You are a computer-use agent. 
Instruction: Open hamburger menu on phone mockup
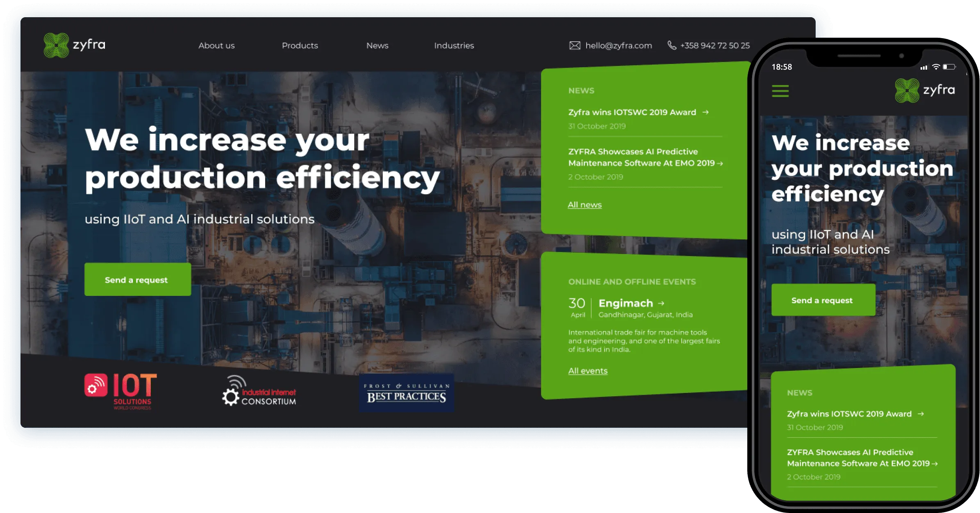coord(780,91)
